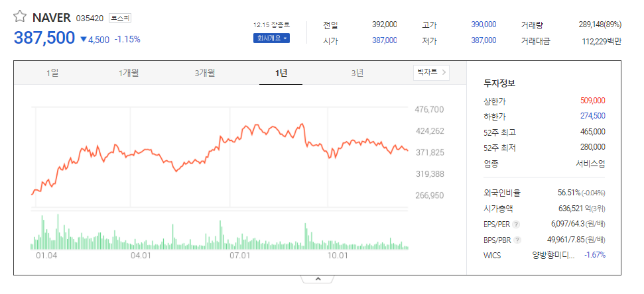644x294 pixels.
Task: Click 시가 value 387,000
Action: (385, 40)
